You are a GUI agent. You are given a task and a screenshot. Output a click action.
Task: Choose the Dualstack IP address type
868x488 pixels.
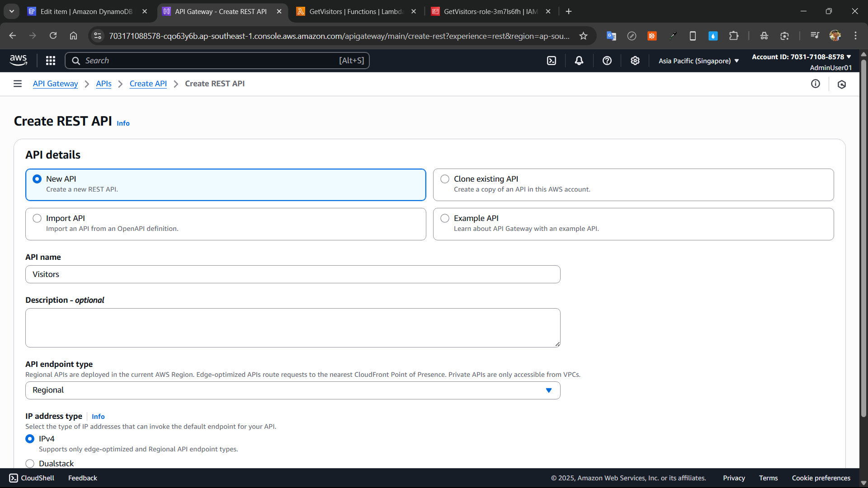[30, 464]
